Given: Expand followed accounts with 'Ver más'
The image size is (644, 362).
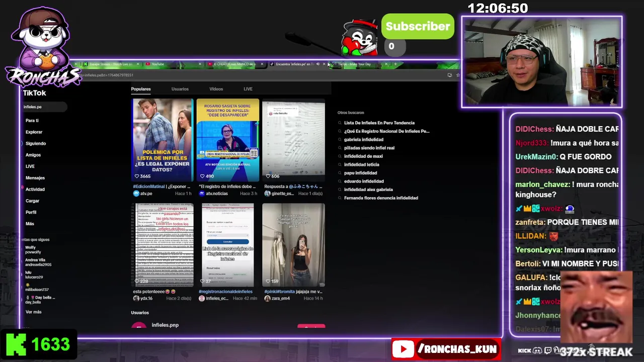Looking at the screenshot, I should click(34, 312).
